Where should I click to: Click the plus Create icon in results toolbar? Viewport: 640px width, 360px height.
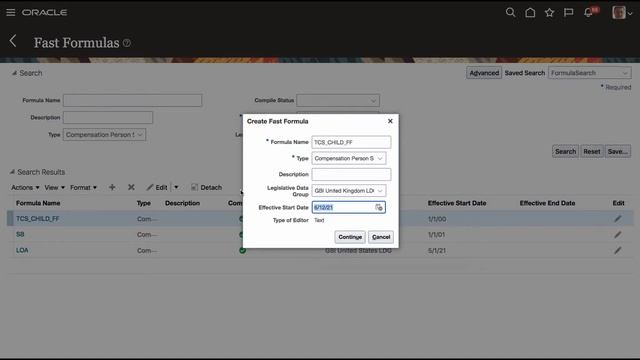pos(112,187)
